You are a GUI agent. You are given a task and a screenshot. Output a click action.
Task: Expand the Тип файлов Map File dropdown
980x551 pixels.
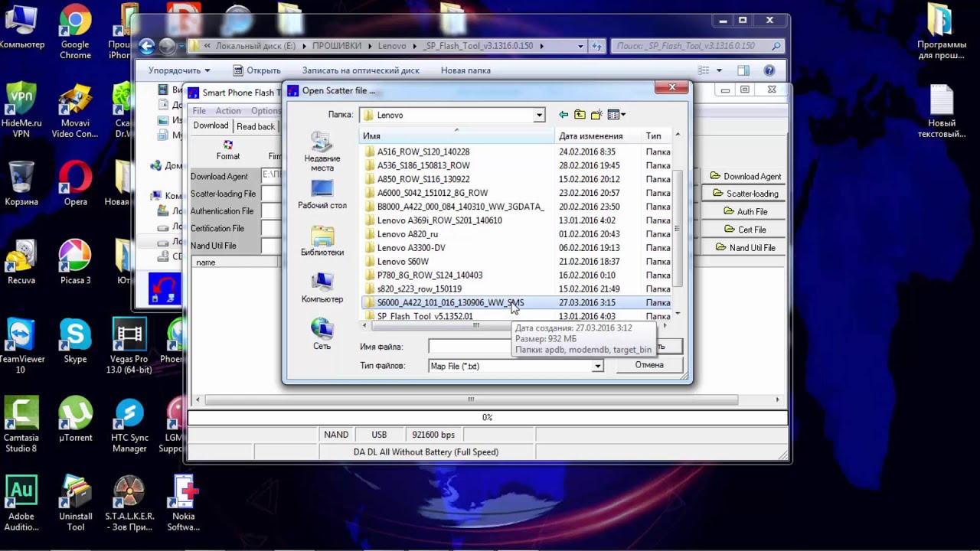[597, 366]
